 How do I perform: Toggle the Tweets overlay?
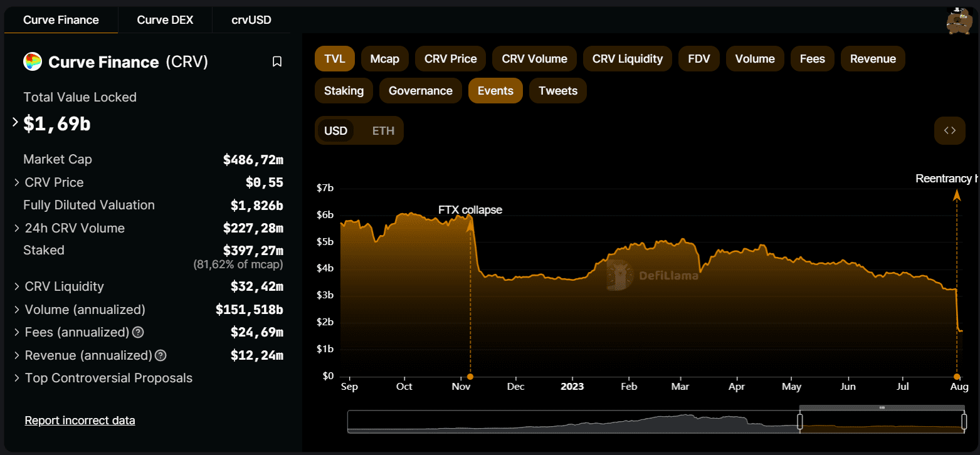click(558, 91)
